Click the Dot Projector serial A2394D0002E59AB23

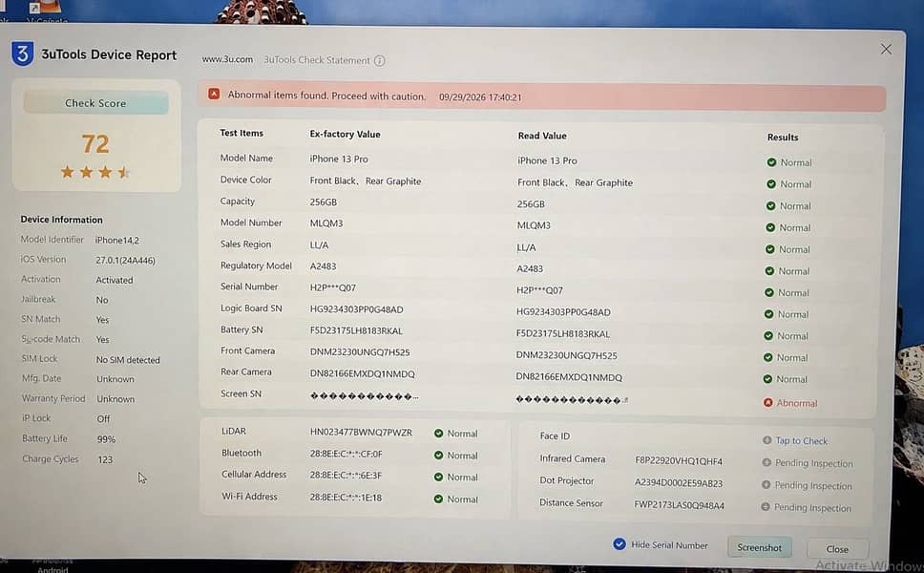pyautogui.click(x=679, y=483)
